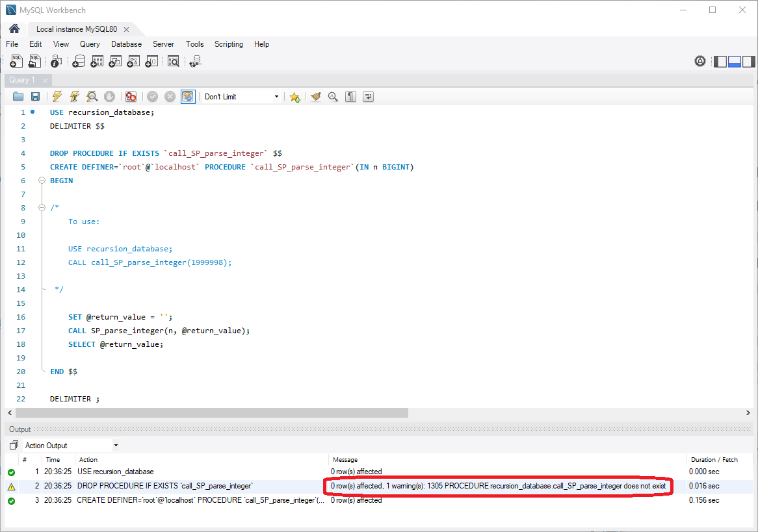Toggle word wrapping icon

coord(368,97)
